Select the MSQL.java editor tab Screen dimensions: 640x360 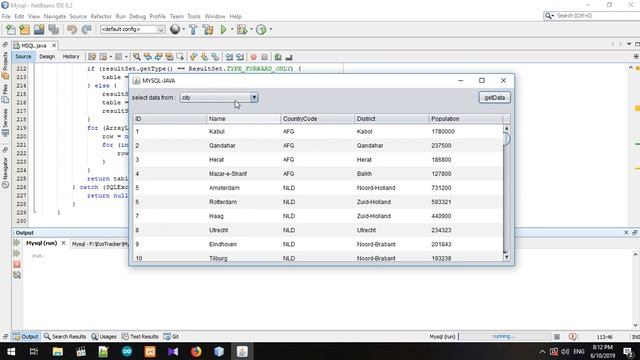(x=33, y=46)
